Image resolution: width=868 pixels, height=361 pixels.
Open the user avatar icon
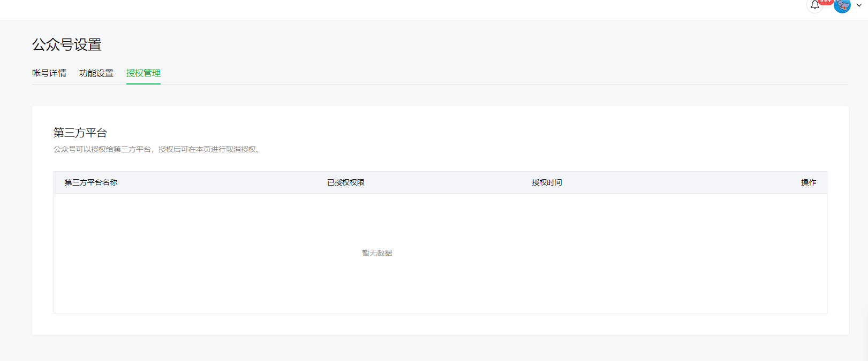(x=842, y=5)
